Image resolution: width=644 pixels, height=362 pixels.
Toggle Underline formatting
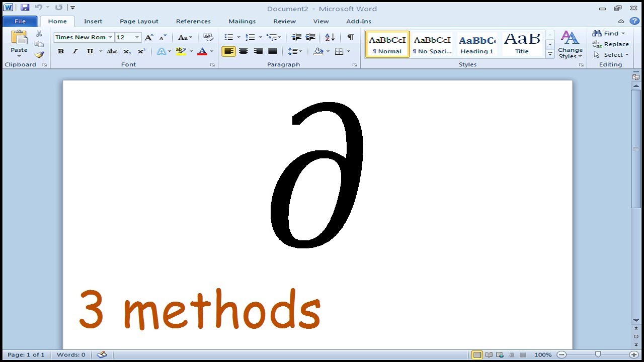point(90,51)
